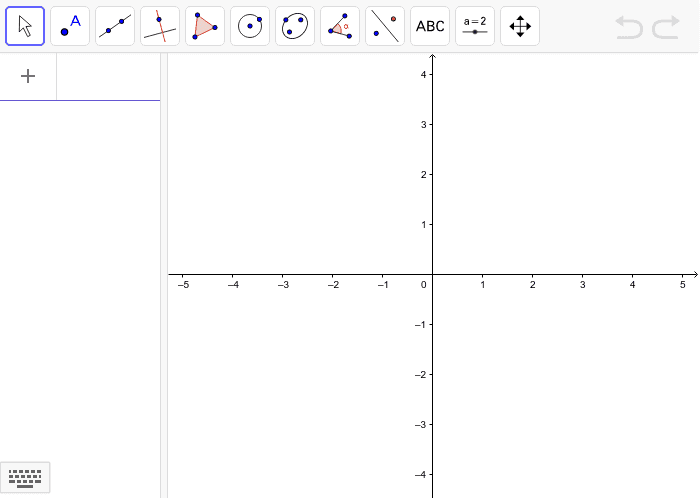Add a new entry with plus button

click(x=28, y=76)
